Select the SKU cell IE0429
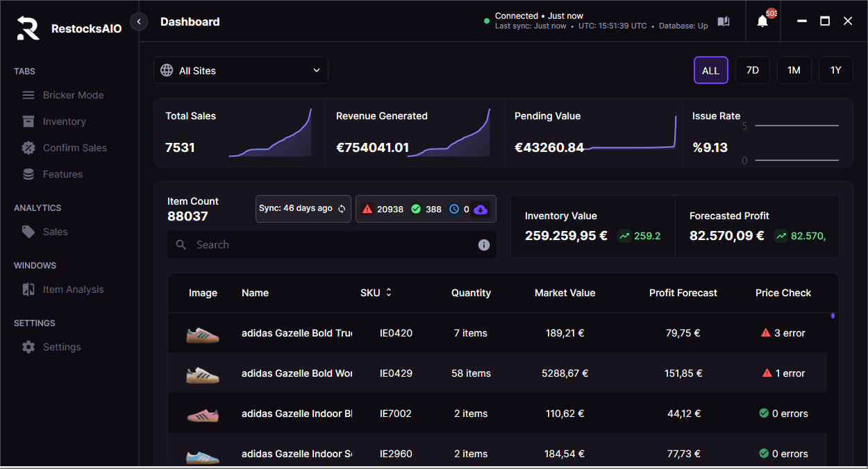The width and height of the screenshot is (868, 469). pos(396,373)
